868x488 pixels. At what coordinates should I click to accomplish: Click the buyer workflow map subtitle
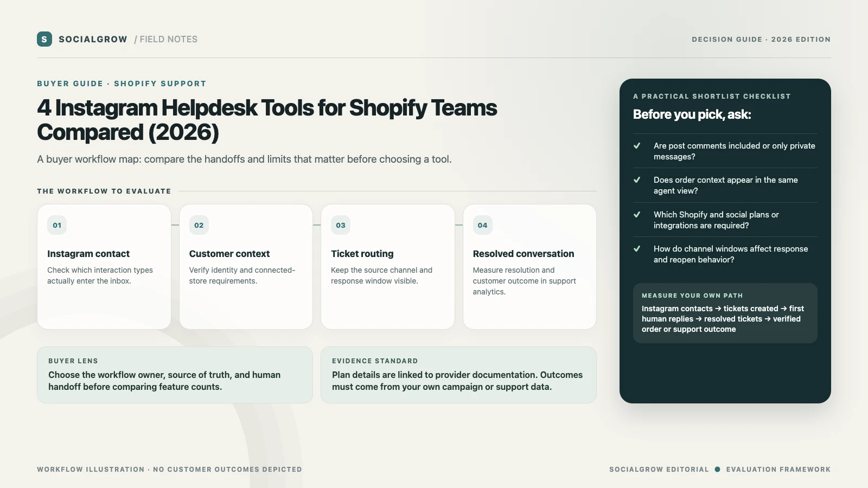point(244,159)
